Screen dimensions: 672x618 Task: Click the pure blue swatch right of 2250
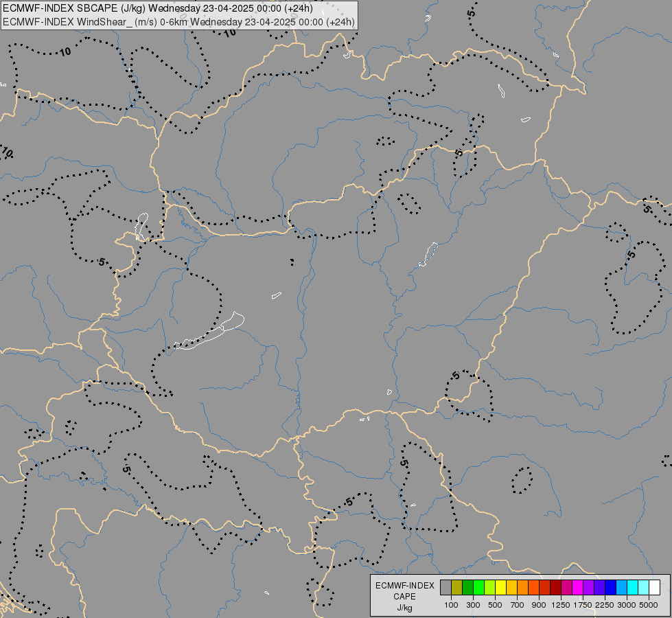pos(610,587)
